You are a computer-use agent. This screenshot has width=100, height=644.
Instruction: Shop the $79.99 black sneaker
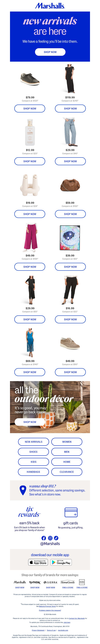[x=30, y=109]
